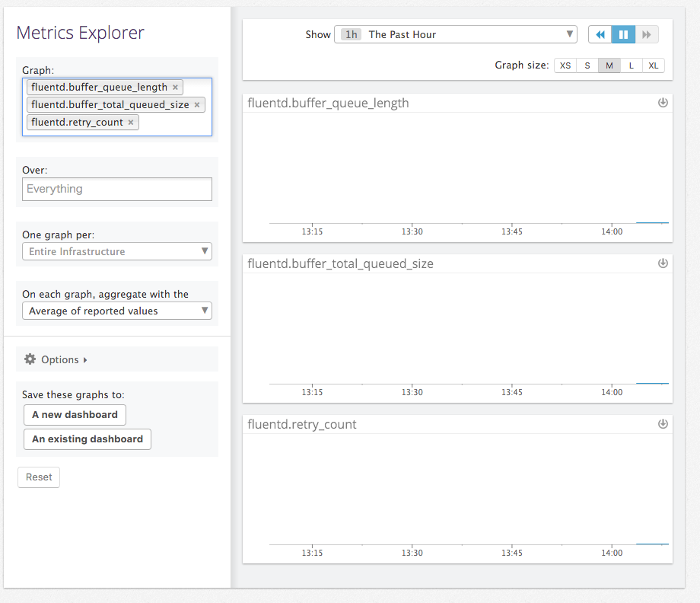Screen dimensions: 700x603
Task: Click the 13:15 tick in retry_count graph
Action: coord(312,553)
